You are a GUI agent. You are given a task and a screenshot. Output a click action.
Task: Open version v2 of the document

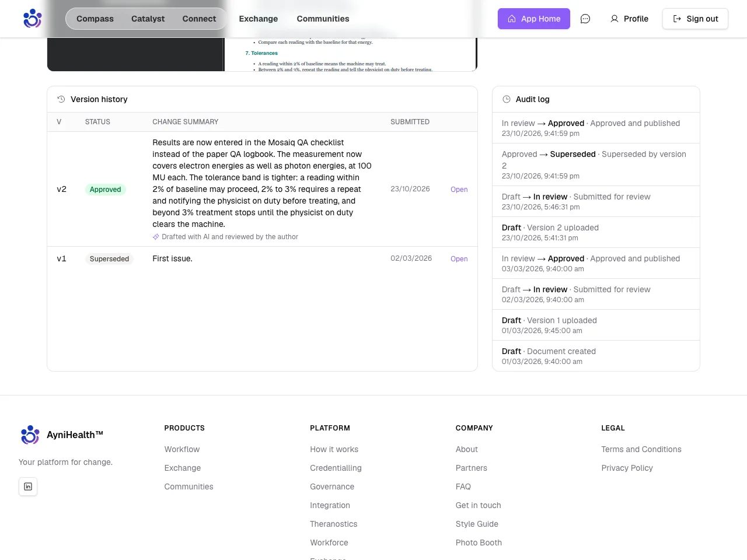[x=459, y=190]
